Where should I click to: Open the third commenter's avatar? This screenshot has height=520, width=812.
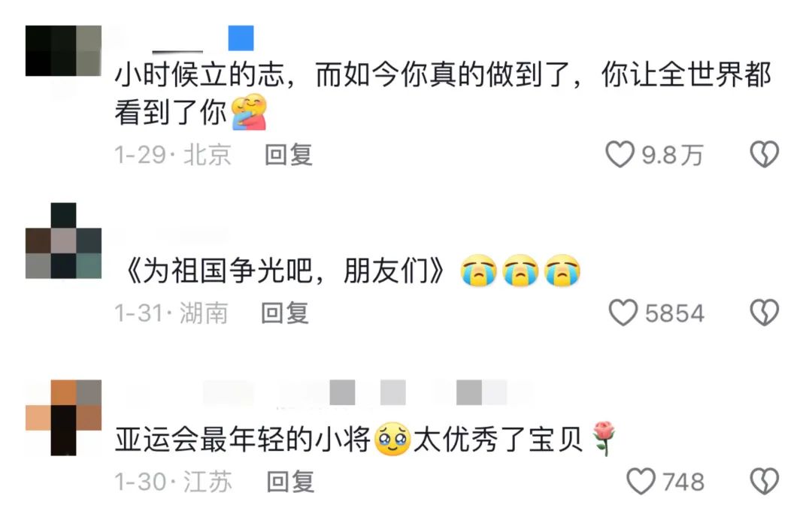(x=63, y=418)
